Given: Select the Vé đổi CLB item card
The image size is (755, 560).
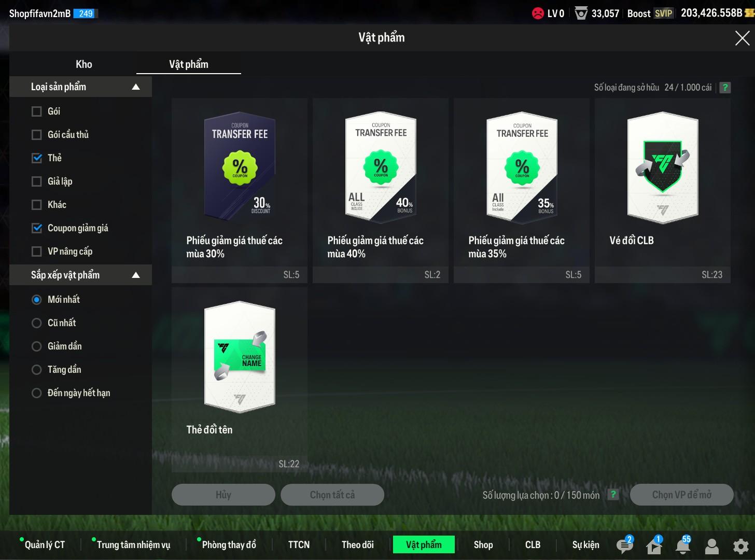Looking at the screenshot, I should pyautogui.click(x=662, y=190).
